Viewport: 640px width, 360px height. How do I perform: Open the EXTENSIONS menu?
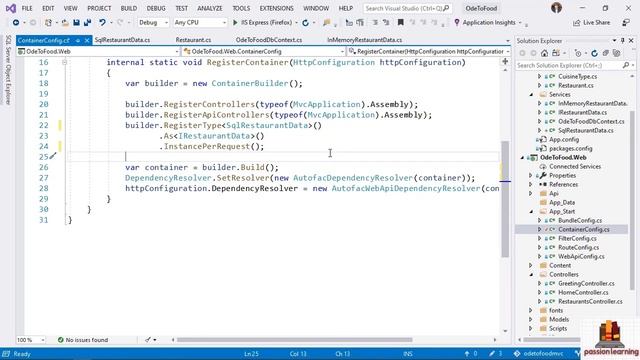pos(276,8)
